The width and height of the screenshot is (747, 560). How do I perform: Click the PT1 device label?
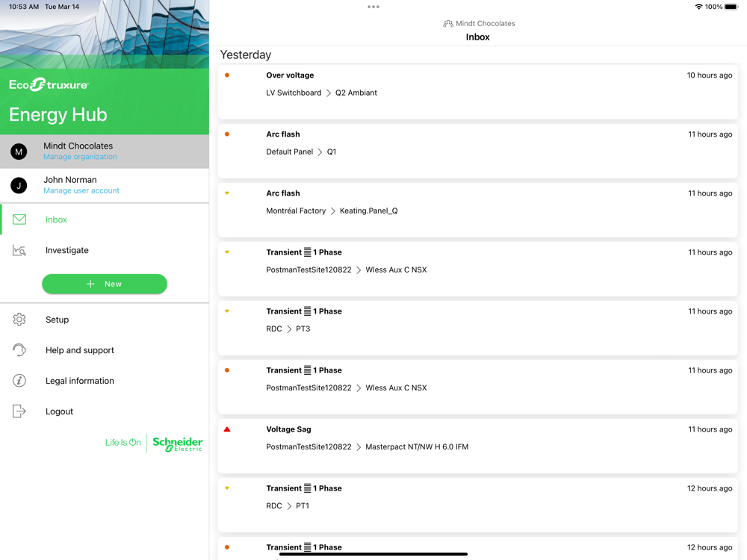pos(302,506)
